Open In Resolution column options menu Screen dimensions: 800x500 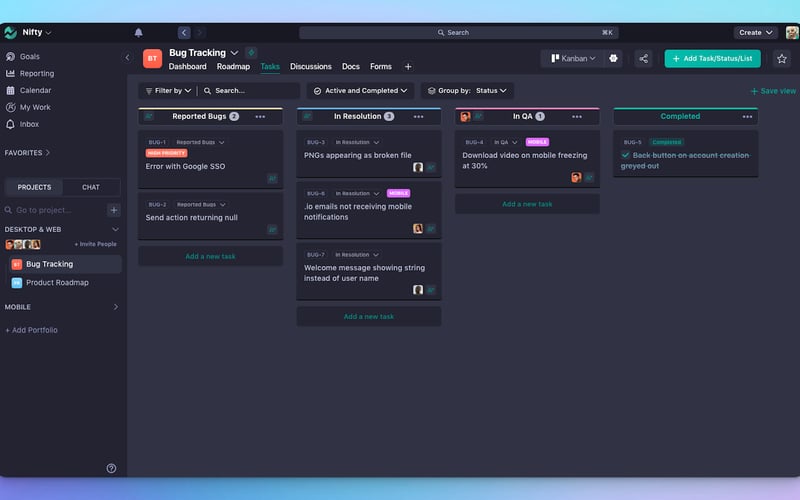click(418, 117)
